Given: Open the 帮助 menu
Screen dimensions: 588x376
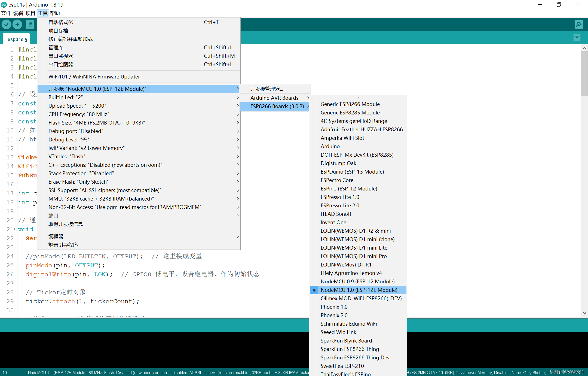Looking at the screenshot, I should tap(55, 13).
